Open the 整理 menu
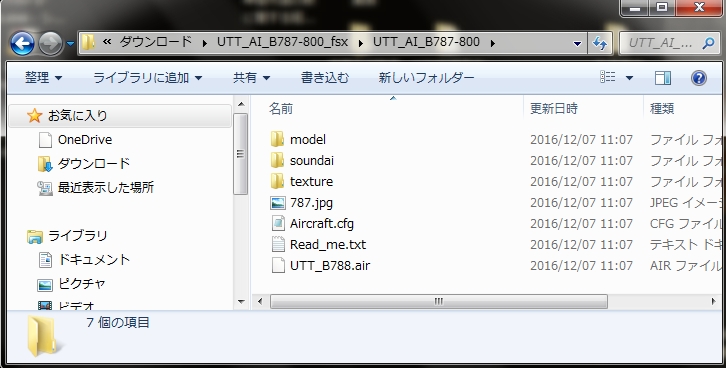The height and width of the screenshot is (368, 726). (x=44, y=78)
